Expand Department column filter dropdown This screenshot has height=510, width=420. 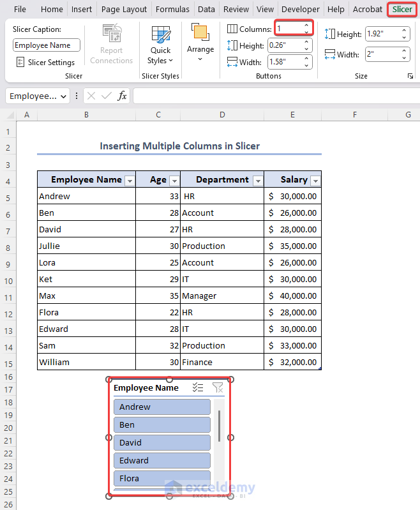257,181
